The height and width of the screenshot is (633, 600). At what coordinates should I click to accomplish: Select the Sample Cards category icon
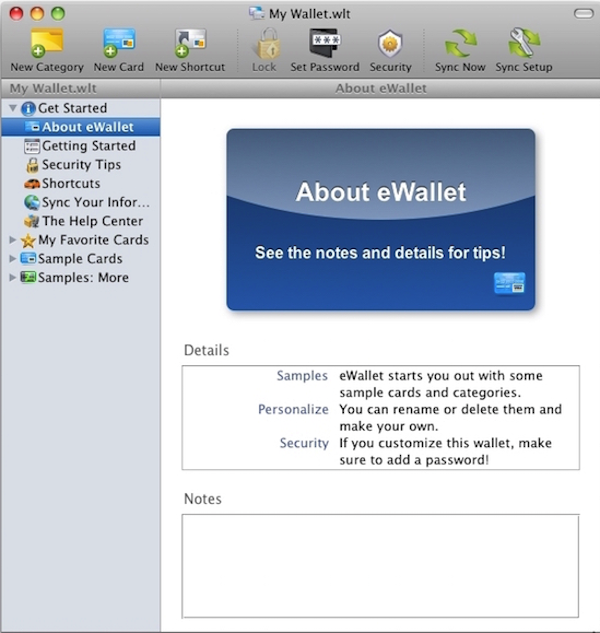pyautogui.click(x=28, y=258)
